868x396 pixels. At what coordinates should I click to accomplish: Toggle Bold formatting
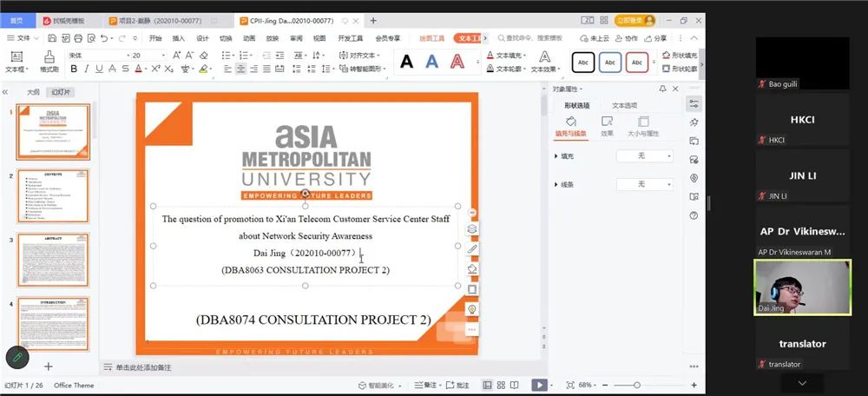[74, 69]
